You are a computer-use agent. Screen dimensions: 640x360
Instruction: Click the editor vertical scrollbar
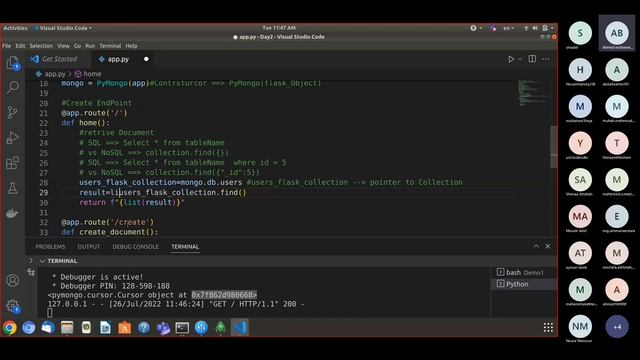pos(553,147)
